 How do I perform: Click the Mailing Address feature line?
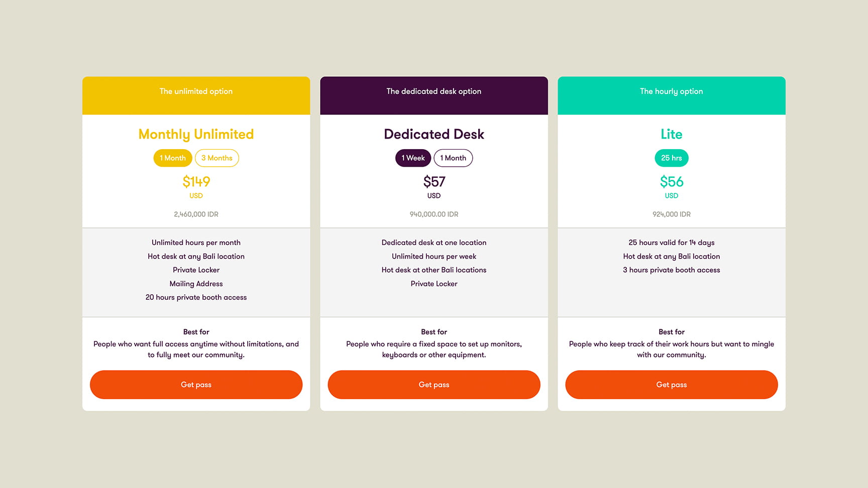(196, 284)
